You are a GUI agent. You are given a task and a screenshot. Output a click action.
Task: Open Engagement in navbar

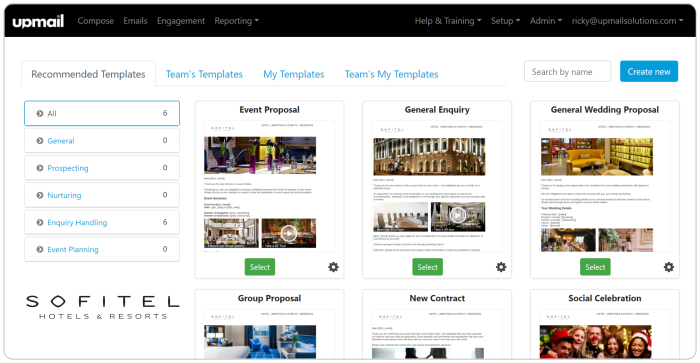[x=181, y=21]
